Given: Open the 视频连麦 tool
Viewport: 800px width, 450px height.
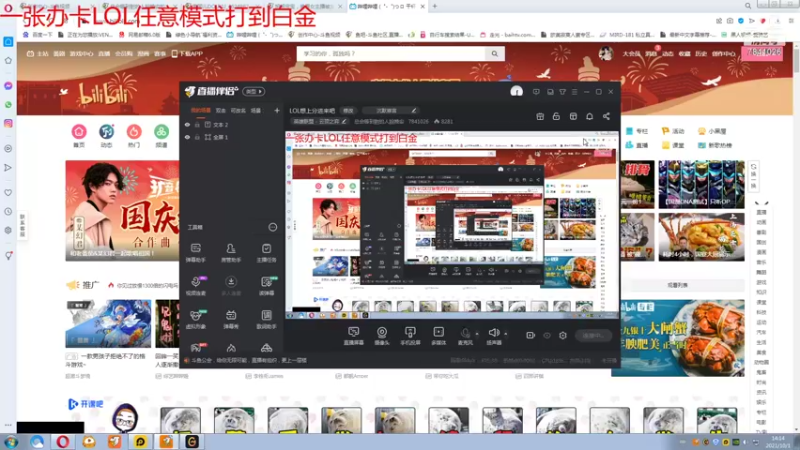Looking at the screenshot, I should tap(195, 286).
